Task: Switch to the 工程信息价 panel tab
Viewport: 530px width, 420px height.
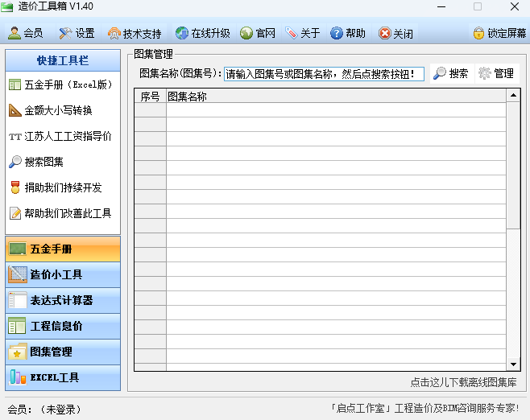Action: (x=63, y=326)
